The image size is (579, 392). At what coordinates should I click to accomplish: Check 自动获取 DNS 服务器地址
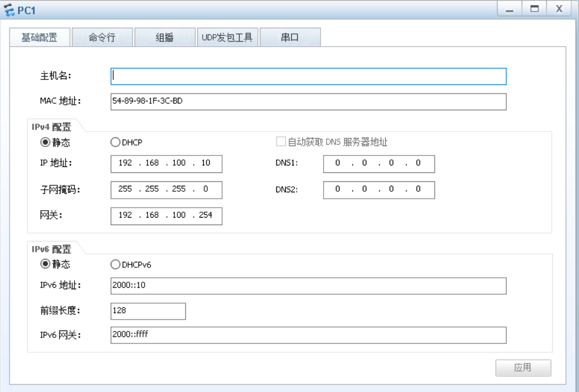coord(281,143)
